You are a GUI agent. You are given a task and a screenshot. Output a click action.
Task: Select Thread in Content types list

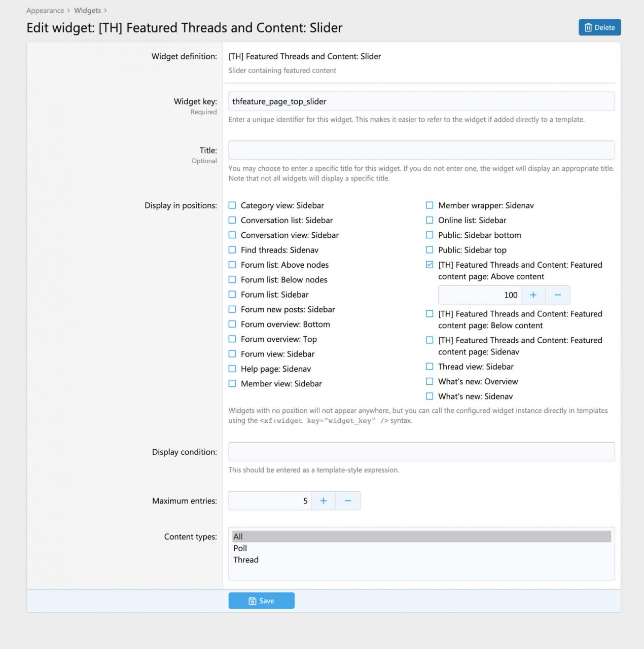[246, 560]
